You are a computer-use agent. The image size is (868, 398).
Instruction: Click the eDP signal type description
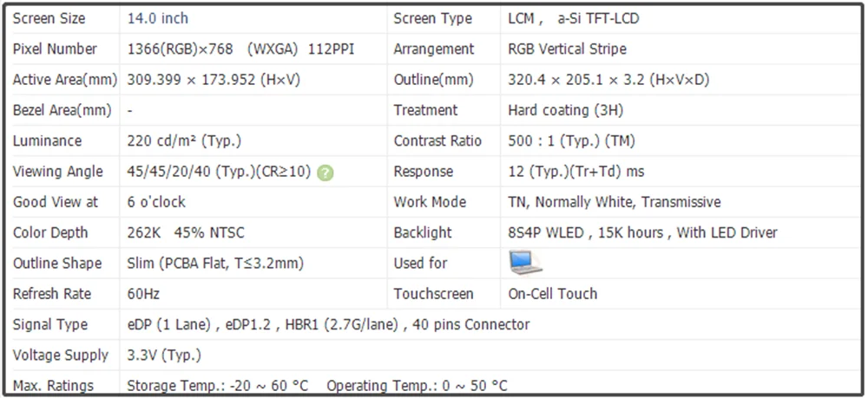[x=328, y=324]
